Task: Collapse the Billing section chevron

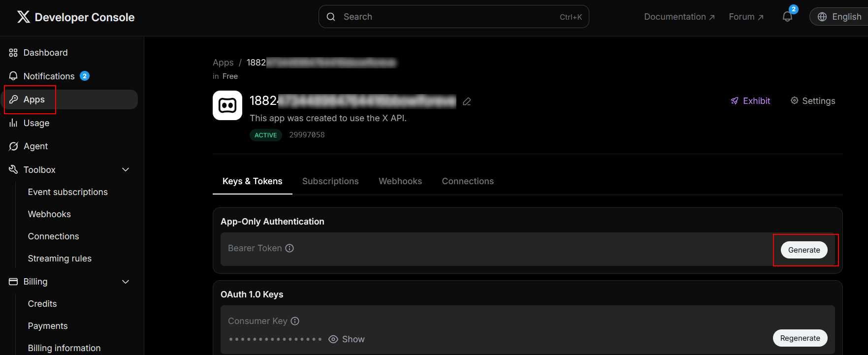Action: pos(126,282)
